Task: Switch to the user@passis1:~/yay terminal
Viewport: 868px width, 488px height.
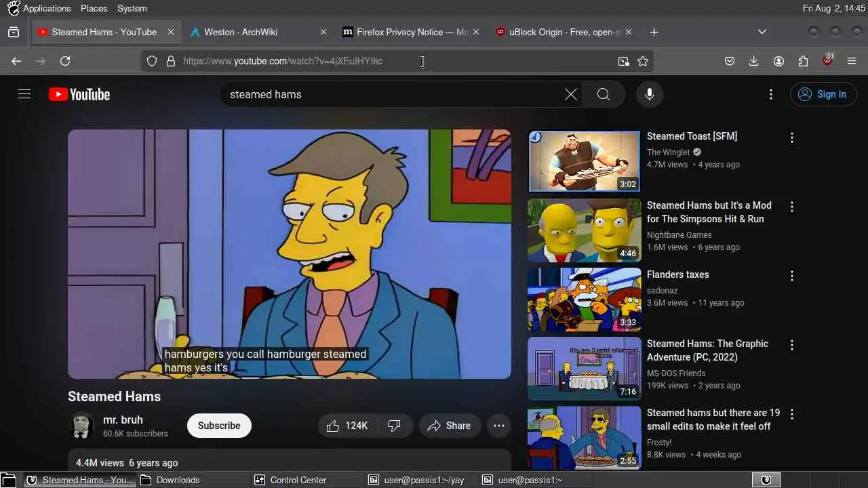Action: click(x=421, y=480)
